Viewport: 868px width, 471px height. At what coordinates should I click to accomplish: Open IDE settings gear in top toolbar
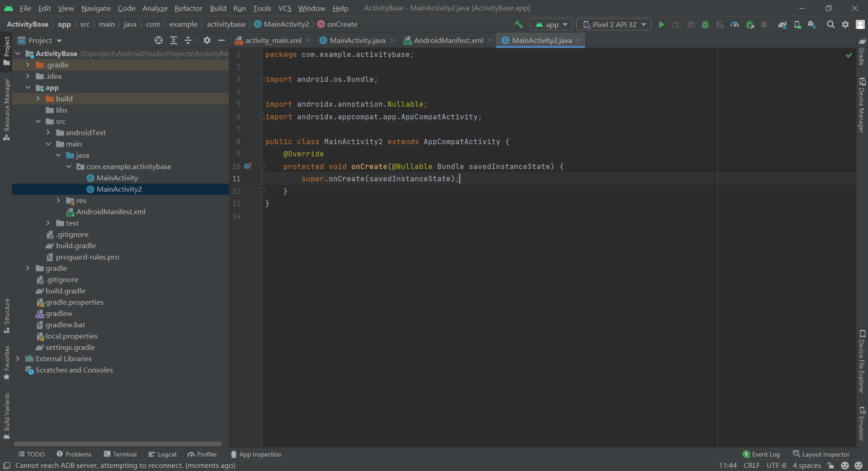[845, 24]
